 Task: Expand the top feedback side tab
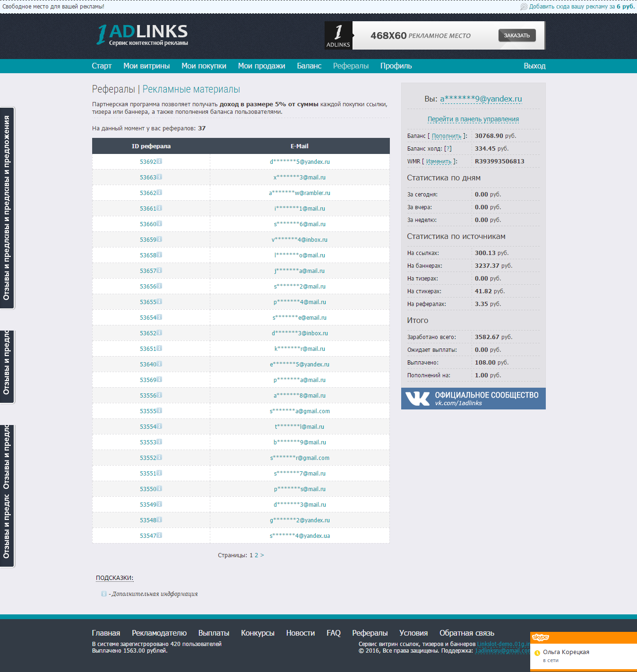(x=7, y=208)
